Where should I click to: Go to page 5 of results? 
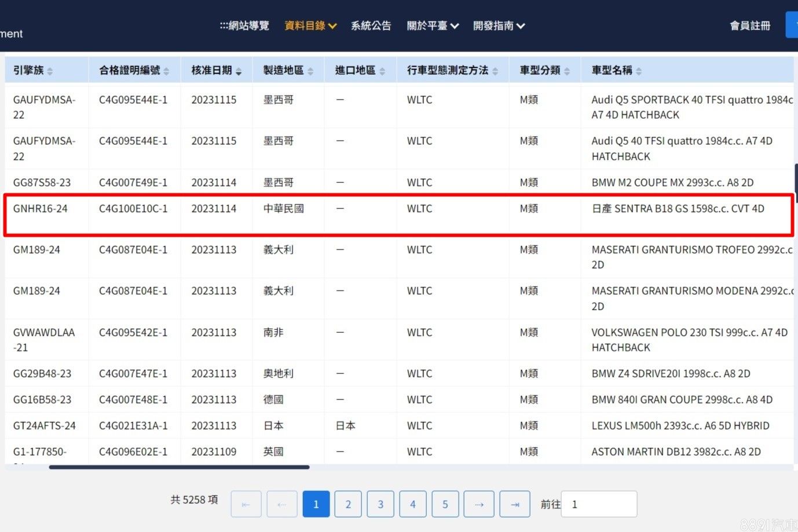[445, 504]
